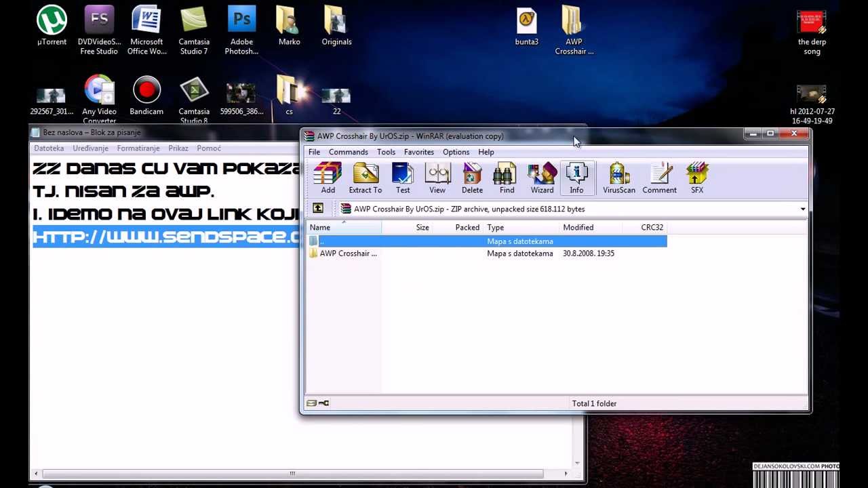Screen dimensions: 868x488
Task: Click the Delete toolbar icon
Action: point(472,178)
